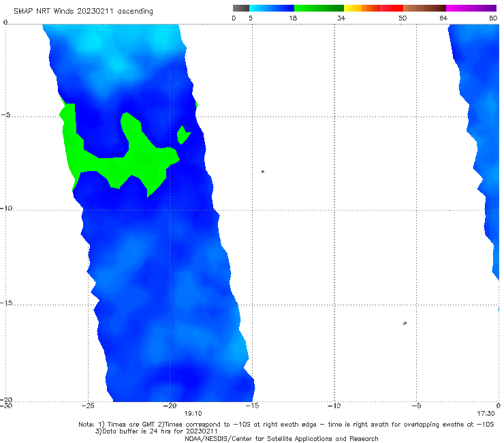Click the latitude axis label '-5'
The width and height of the screenshot is (504, 443).
pos(5,115)
